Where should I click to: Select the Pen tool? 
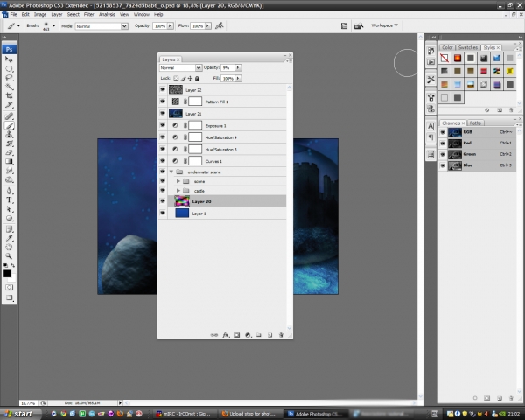point(9,191)
